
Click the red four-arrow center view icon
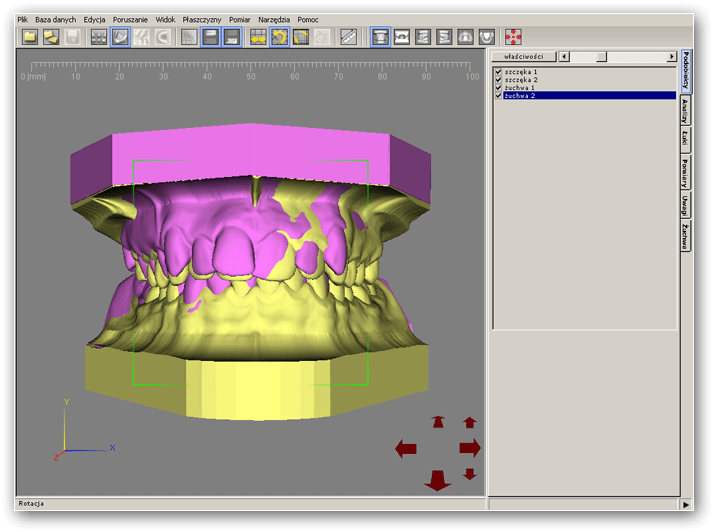coord(513,37)
